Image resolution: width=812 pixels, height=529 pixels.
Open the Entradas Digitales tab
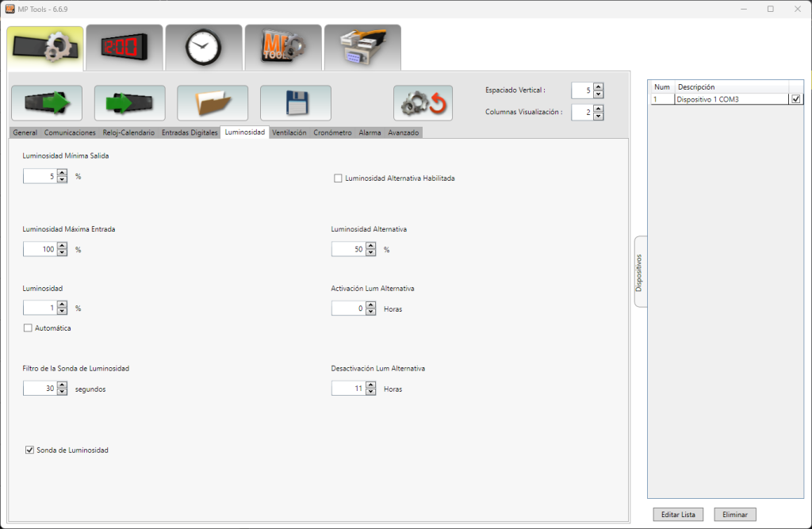click(x=190, y=132)
